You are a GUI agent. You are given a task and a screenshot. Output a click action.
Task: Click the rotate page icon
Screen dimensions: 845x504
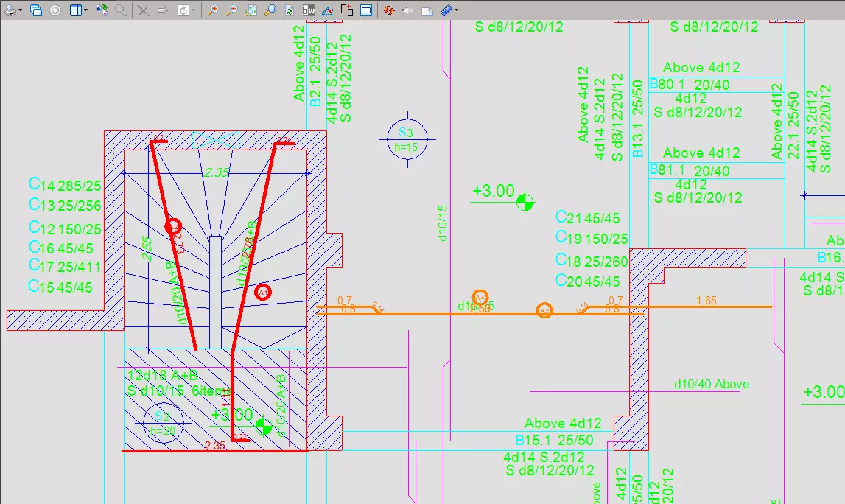(x=183, y=10)
